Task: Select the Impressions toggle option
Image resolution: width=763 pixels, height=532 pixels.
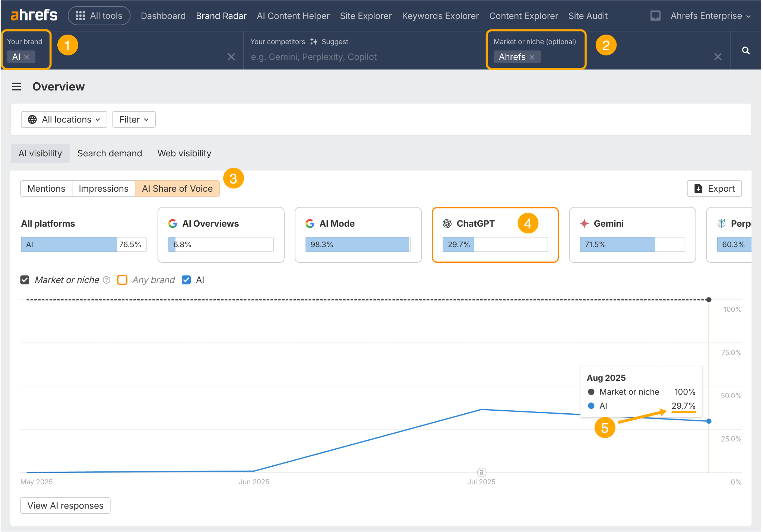Action: point(103,188)
